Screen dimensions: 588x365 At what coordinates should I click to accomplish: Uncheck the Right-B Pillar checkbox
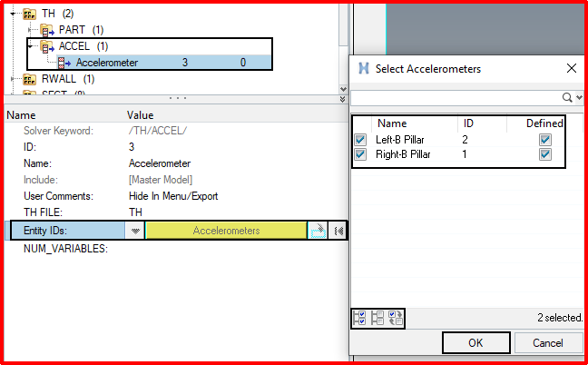tap(360, 154)
